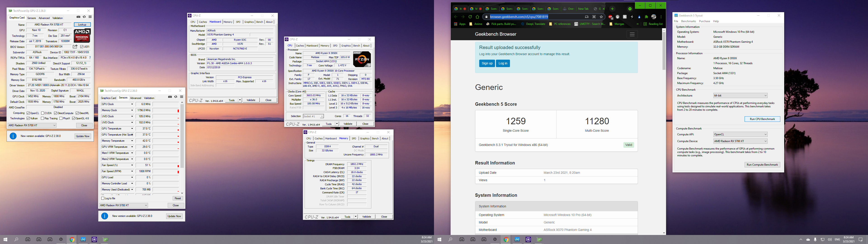Toggle the Vulkan checkbox in GPU-Z
Screen dimensions: 868x244
pos(28,118)
